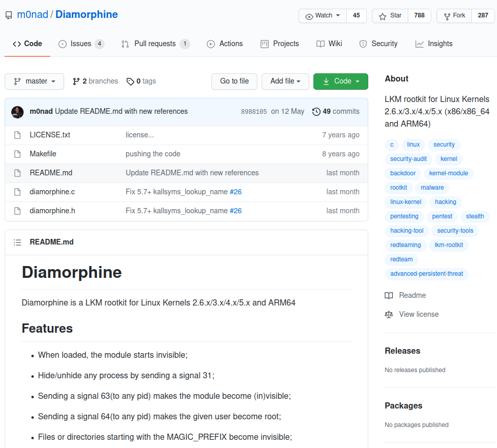497x448 pixels.
Task: Open the Issues tab
Action: pos(81,44)
